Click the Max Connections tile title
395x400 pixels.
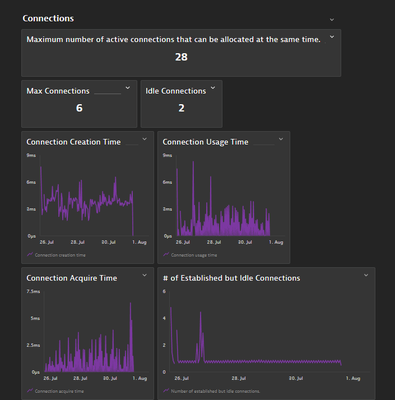(58, 91)
